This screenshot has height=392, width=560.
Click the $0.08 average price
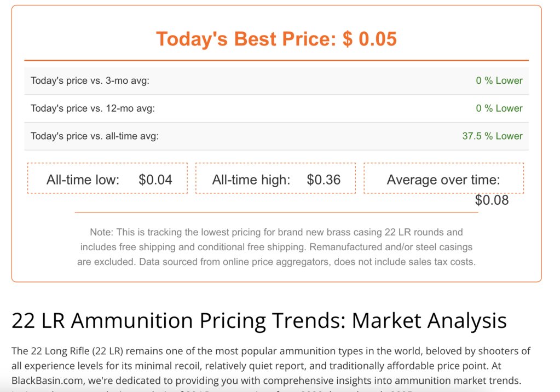pyautogui.click(x=492, y=200)
